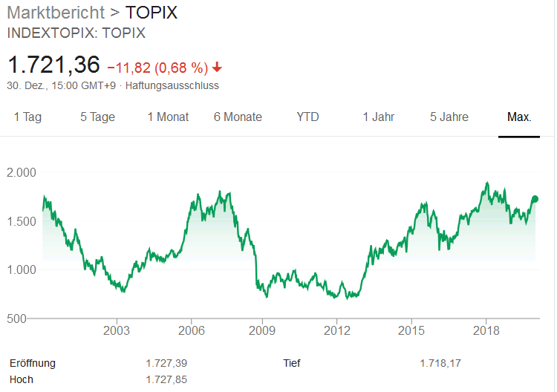
Task: Click the −11,82 (0,68 %) change value
Action: (157, 68)
